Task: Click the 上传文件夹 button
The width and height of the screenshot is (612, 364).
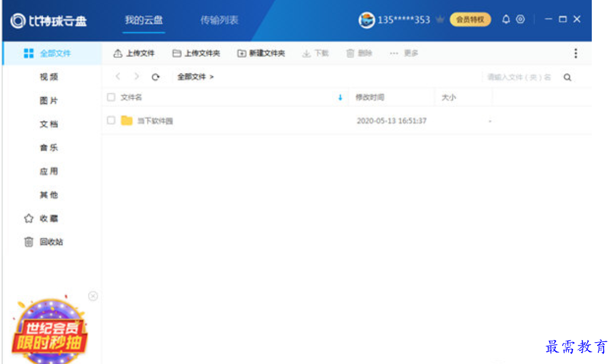Action: point(196,53)
